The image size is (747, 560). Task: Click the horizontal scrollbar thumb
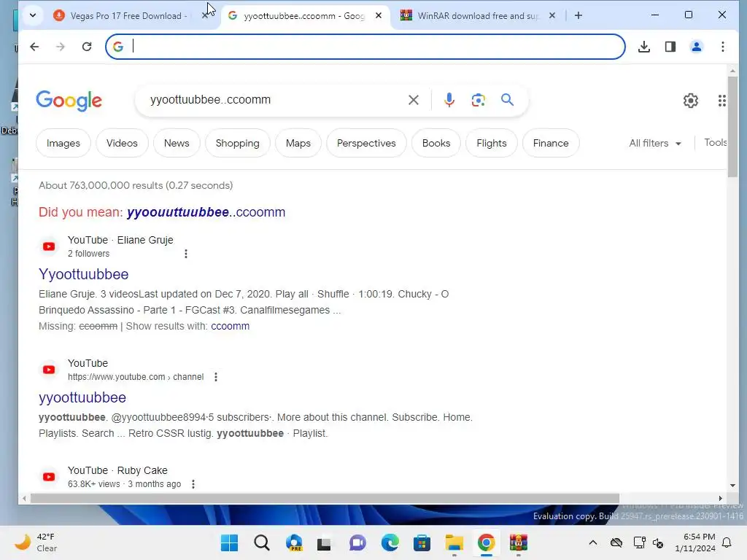(325, 499)
